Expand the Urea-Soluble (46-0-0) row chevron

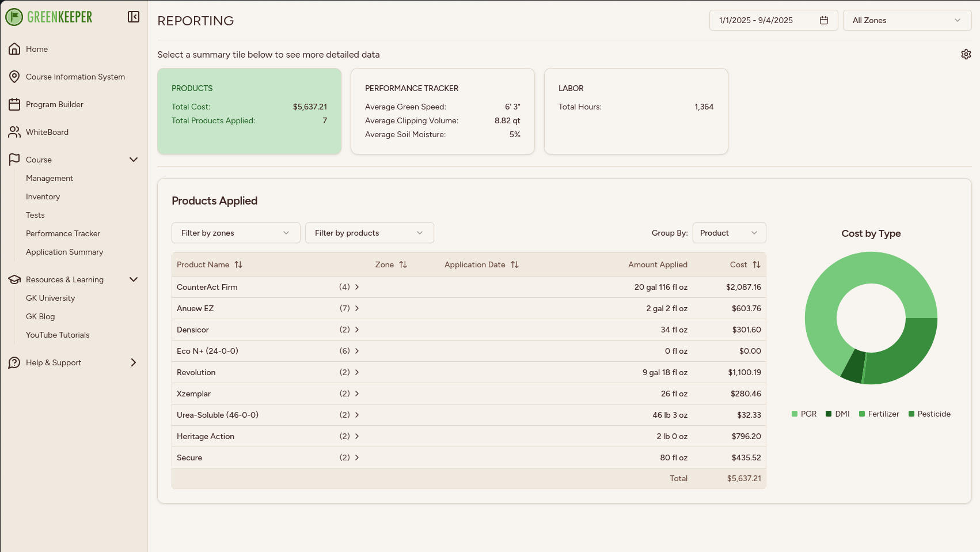pos(357,415)
